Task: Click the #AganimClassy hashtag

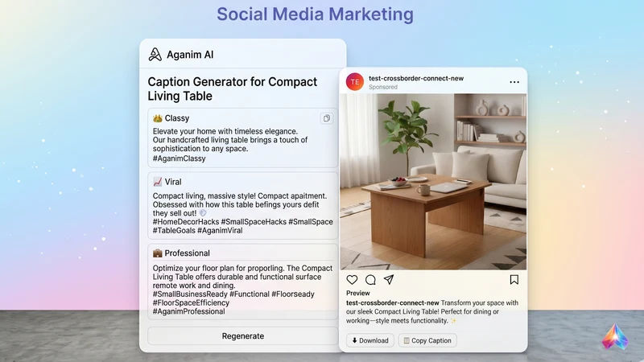Action: (x=179, y=158)
